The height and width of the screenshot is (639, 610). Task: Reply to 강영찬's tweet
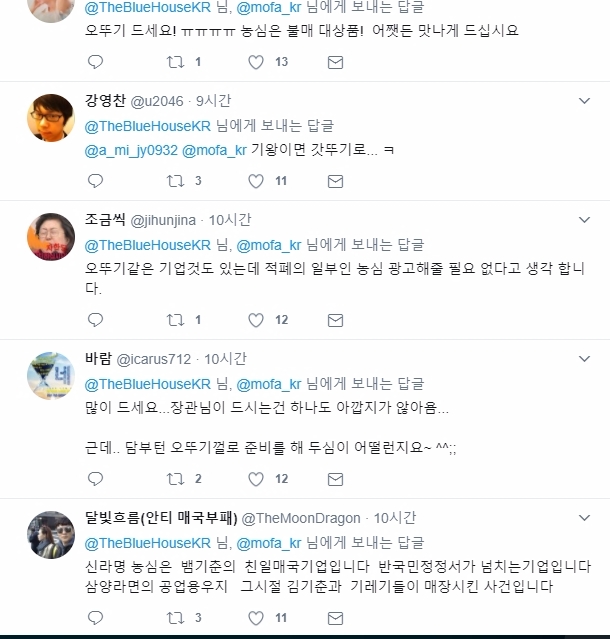coord(96,181)
